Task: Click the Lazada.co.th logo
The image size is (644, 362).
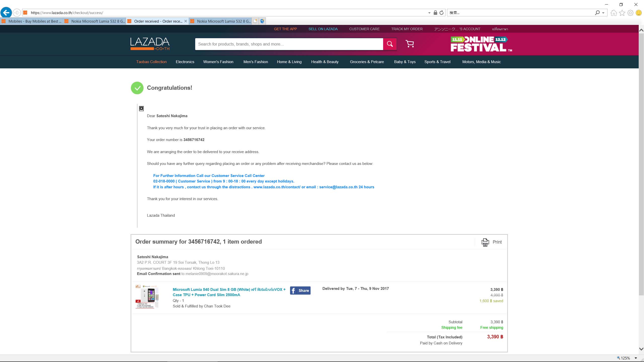Action: (150, 44)
